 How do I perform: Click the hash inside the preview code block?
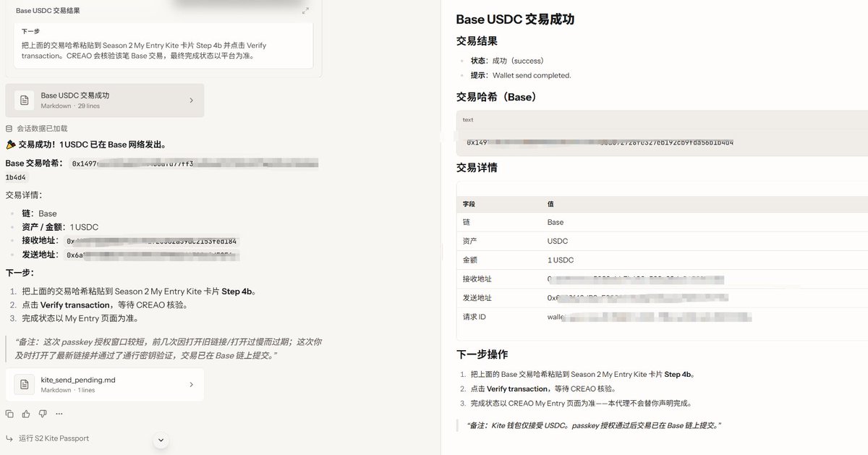pyautogui.click(x=600, y=143)
